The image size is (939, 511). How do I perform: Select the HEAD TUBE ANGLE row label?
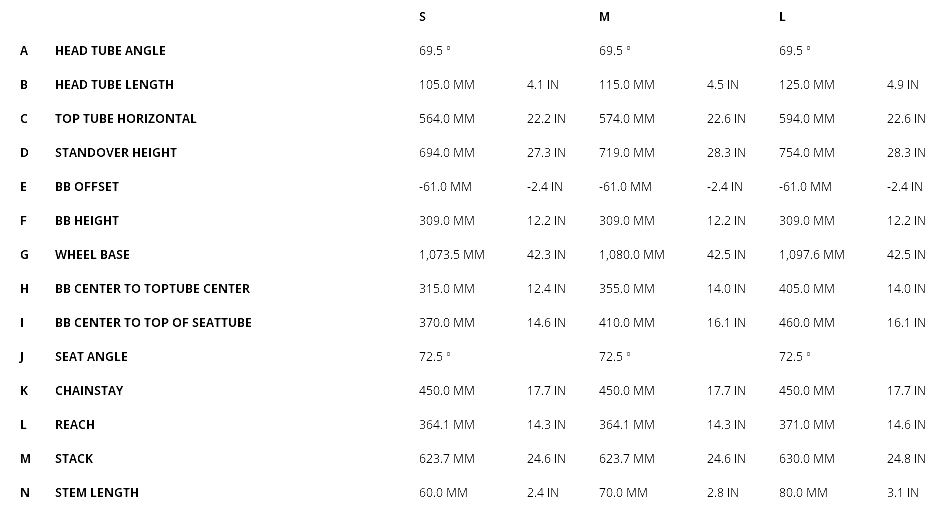tap(110, 50)
